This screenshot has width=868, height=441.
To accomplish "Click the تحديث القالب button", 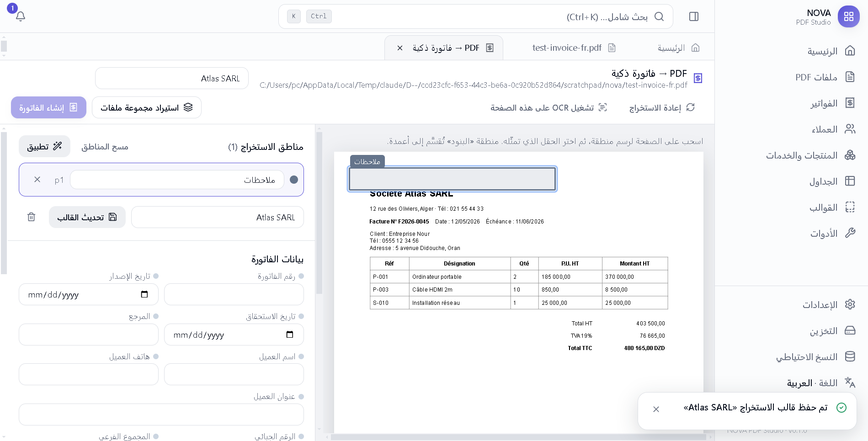I will 87,217.
